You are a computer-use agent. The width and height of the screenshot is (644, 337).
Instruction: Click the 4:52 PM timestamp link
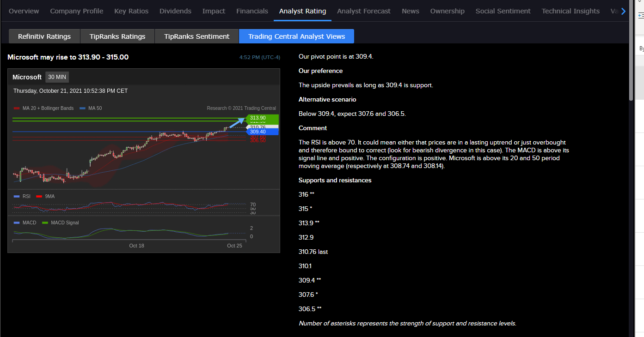point(259,57)
